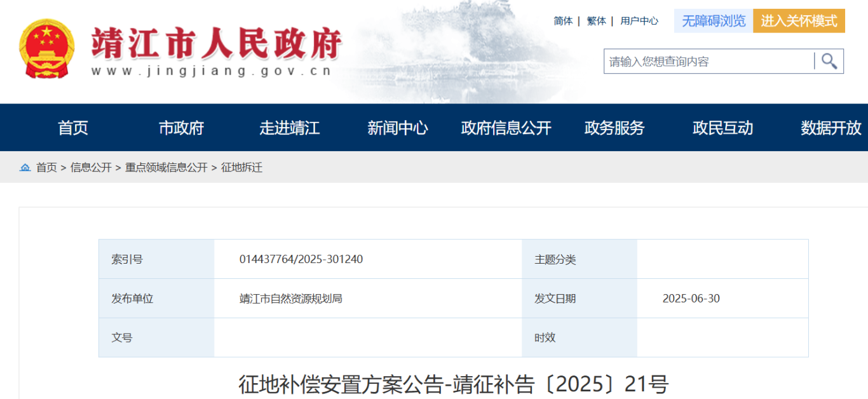Switch to 简体 Chinese
This screenshot has height=399, width=868.
(563, 21)
